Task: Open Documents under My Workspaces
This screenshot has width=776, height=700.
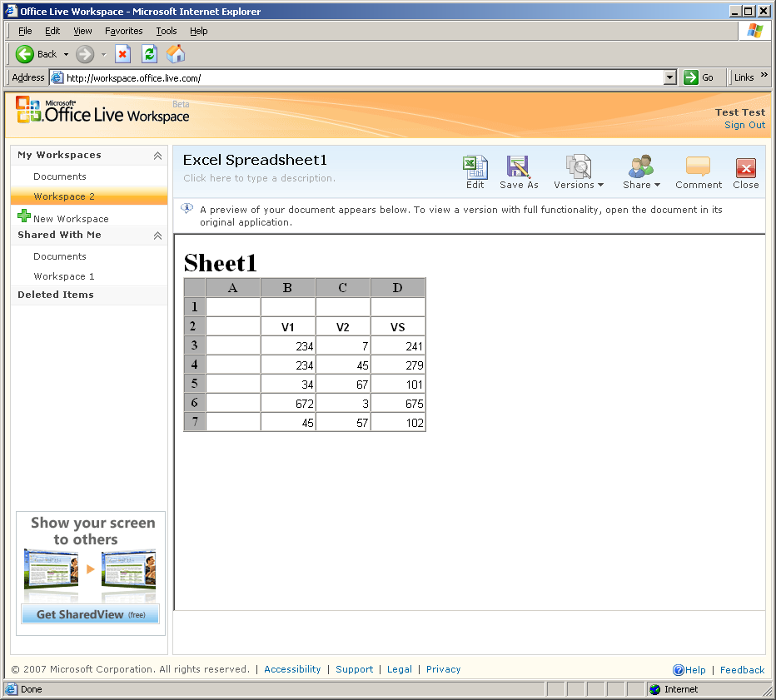Action: coord(60,176)
